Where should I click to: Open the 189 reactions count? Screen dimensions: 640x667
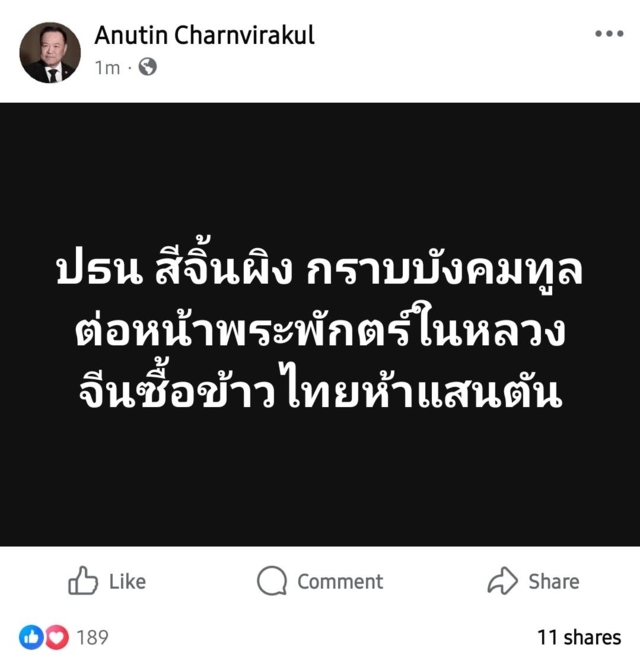pyautogui.click(x=92, y=637)
